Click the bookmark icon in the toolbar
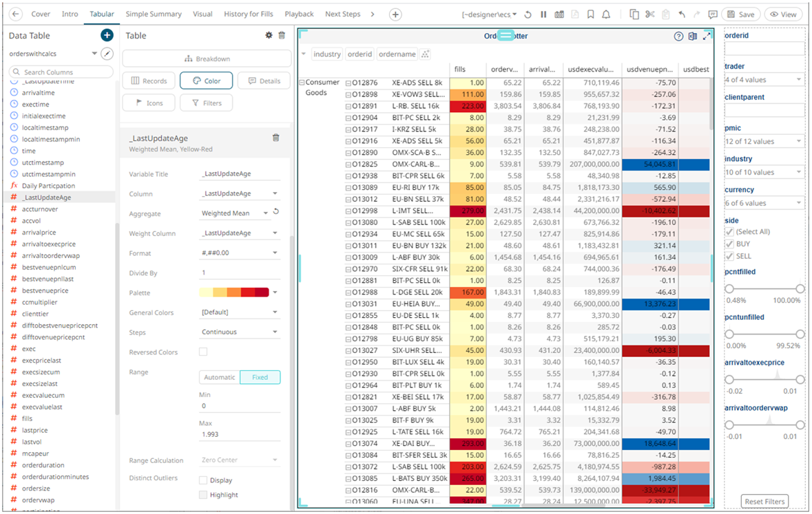The width and height of the screenshot is (812, 514). click(591, 14)
